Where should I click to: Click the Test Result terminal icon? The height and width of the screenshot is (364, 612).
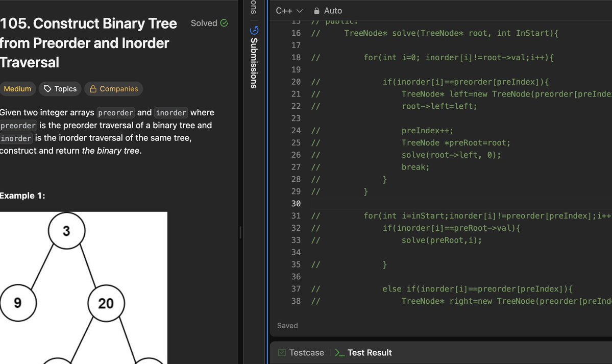click(339, 353)
